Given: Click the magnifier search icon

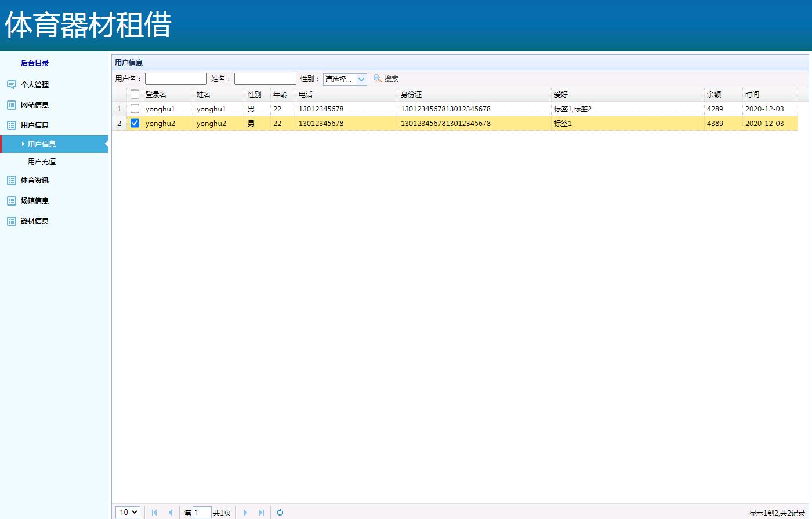Looking at the screenshot, I should coord(378,78).
